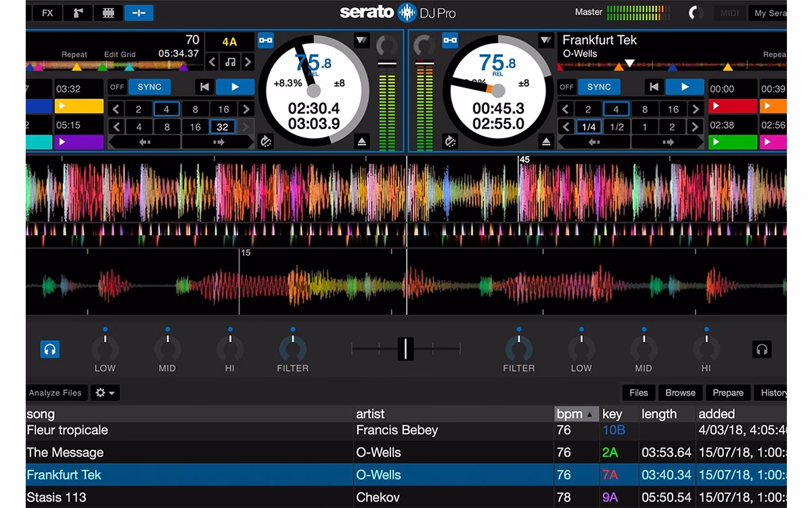Open the Prepare panel tab
This screenshot has width=812, height=508.
728,393
